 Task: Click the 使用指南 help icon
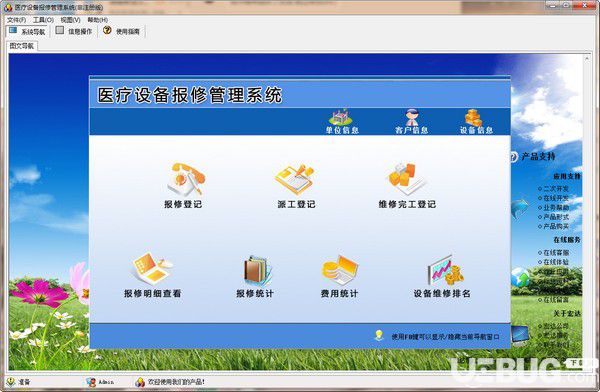pos(107,30)
